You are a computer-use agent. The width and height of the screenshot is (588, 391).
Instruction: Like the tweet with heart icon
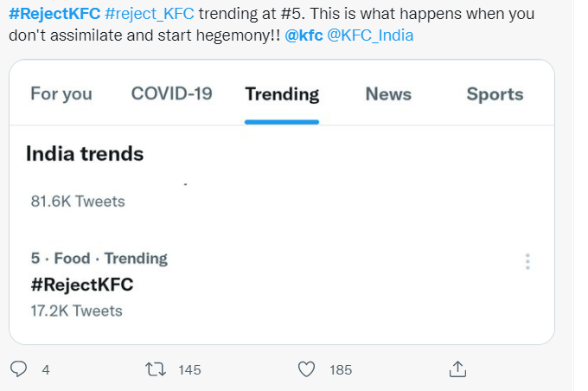pos(306,369)
